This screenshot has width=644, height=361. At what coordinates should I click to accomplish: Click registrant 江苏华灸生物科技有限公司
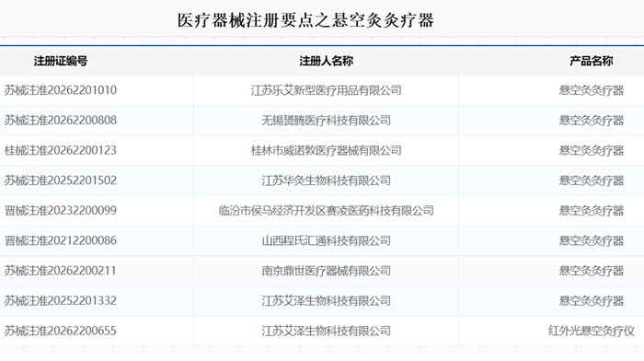tap(326, 180)
